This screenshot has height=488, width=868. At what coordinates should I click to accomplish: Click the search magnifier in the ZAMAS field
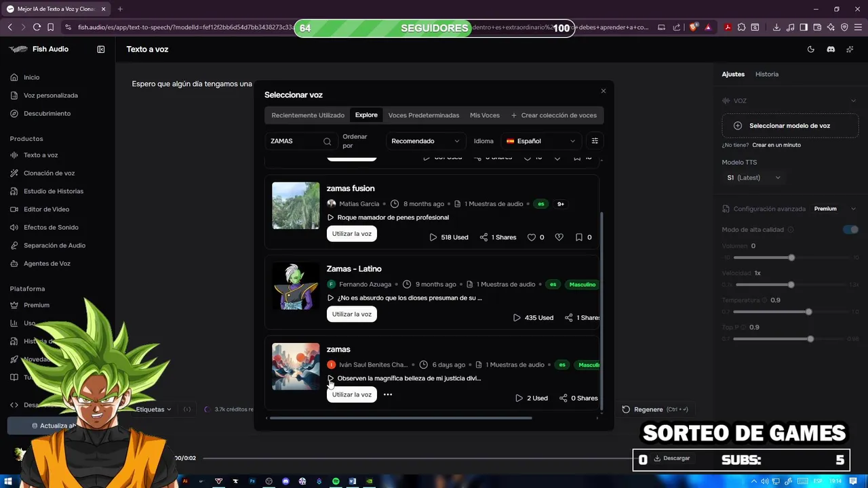point(327,141)
